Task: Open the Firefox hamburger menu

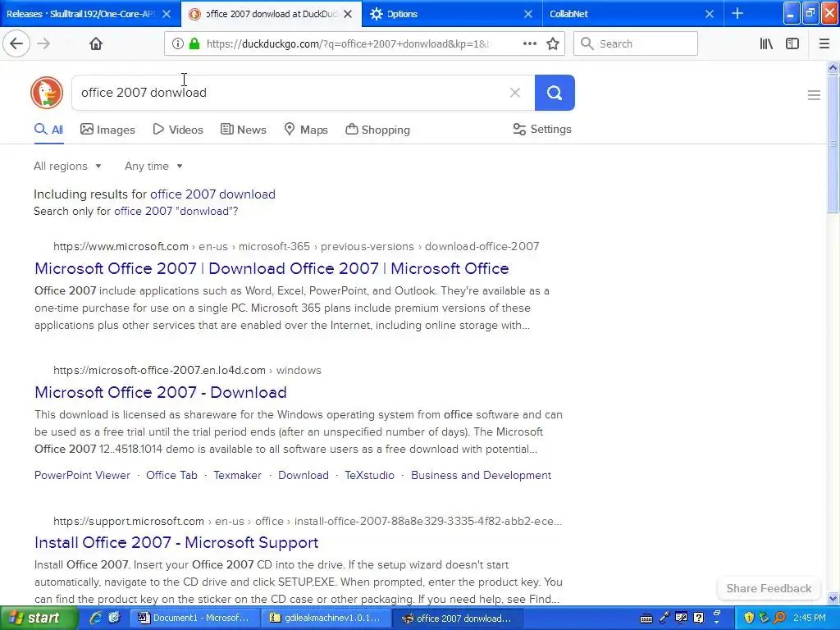Action: (824, 44)
